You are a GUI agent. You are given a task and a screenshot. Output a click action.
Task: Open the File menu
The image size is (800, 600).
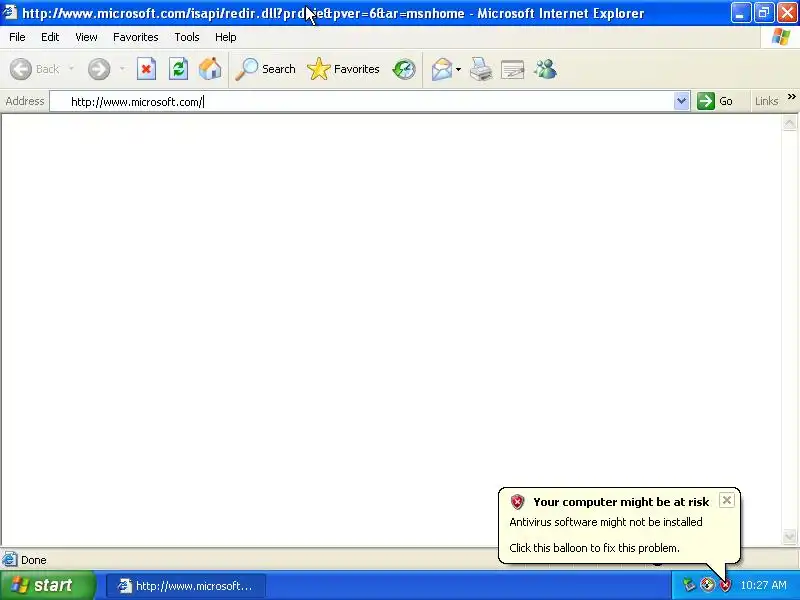point(17,37)
